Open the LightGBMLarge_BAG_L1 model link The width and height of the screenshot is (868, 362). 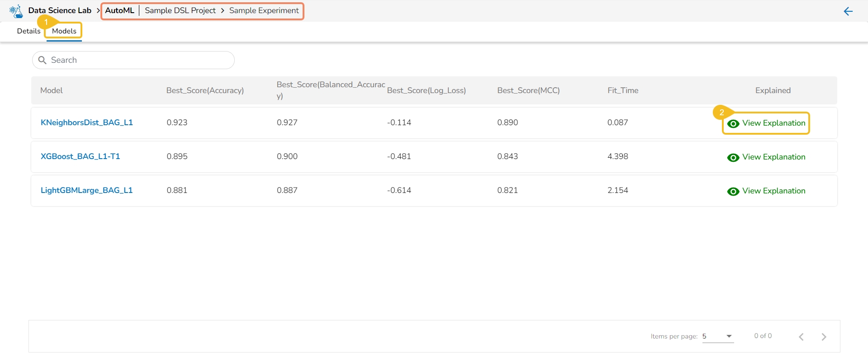pos(87,190)
